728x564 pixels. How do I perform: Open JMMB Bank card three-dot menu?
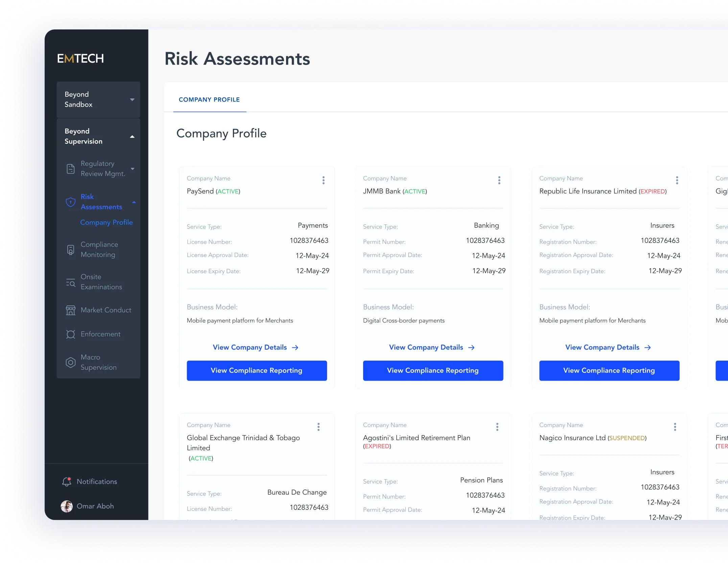point(499,180)
